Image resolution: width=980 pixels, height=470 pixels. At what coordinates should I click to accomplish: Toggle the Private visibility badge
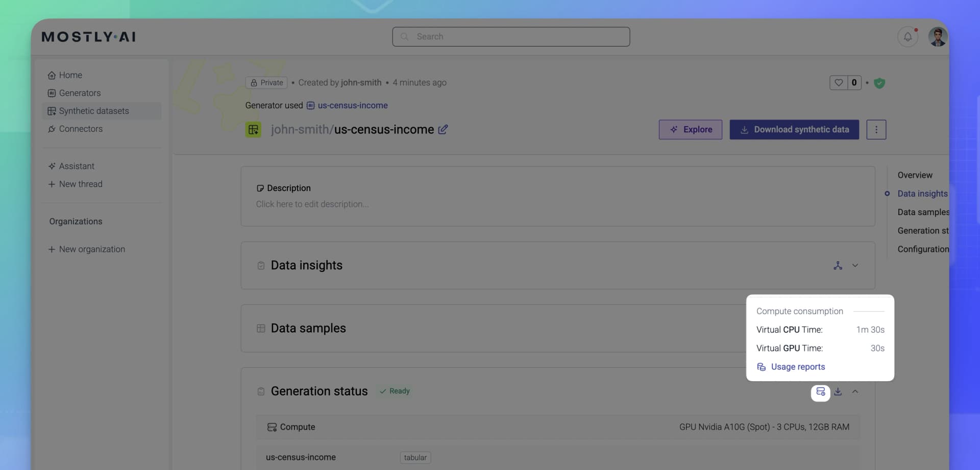[266, 83]
